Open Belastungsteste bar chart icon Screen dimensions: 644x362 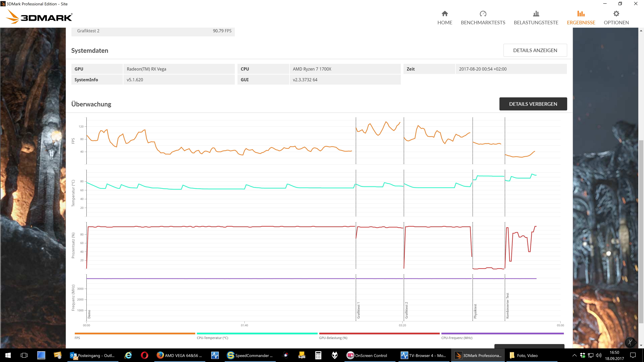(x=536, y=14)
